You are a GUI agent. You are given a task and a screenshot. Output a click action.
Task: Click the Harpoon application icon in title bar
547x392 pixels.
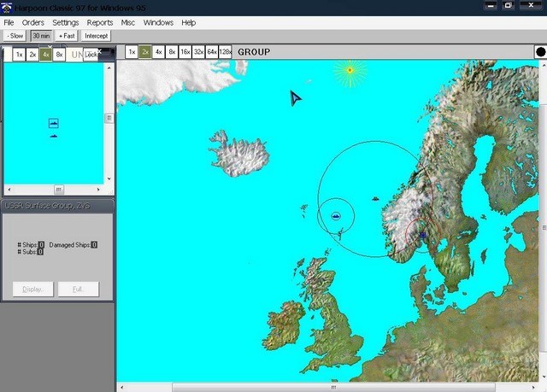7,7
